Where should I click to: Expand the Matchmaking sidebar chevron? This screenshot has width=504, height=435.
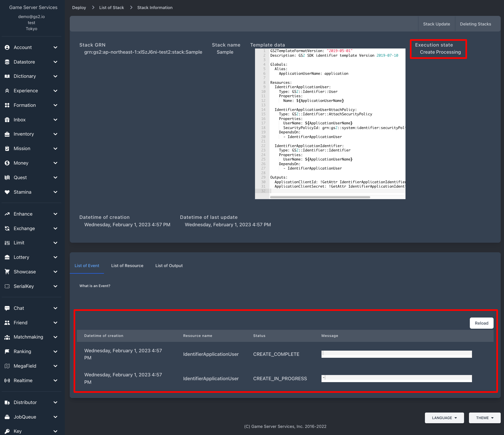55,337
